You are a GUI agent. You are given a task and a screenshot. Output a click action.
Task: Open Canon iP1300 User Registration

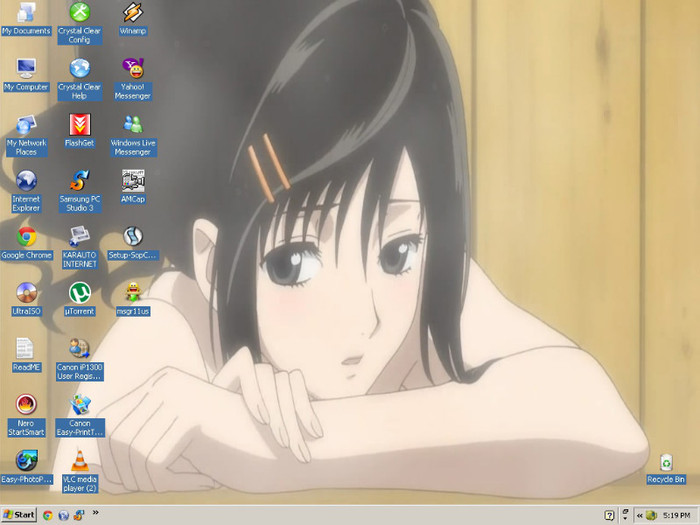(79, 360)
